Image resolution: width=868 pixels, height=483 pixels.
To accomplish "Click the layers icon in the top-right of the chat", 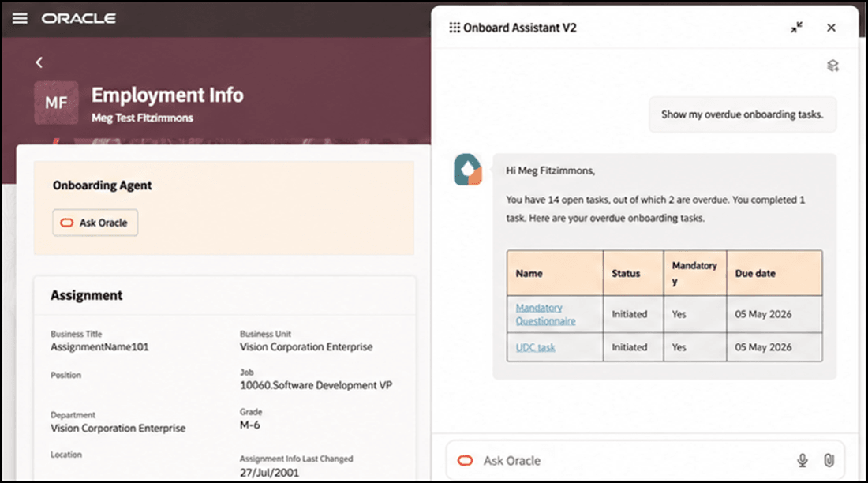I will [x=832, y=66].
